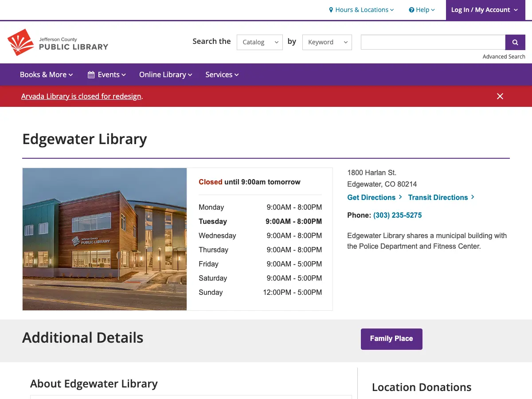Viewport: 532px width, 399px height.
Task: Expand the Services menu
Action: click(222, 74)
